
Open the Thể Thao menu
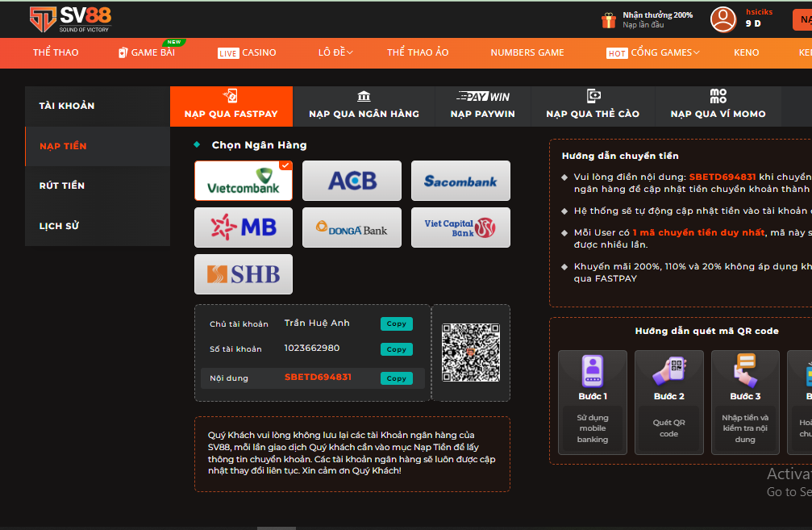tap(56, 52)
